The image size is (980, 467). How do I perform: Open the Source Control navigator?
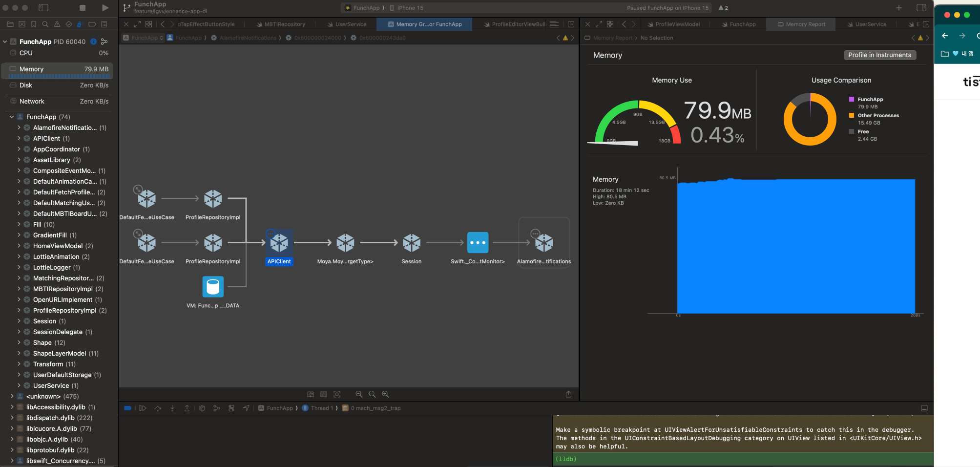coord(22,24)
